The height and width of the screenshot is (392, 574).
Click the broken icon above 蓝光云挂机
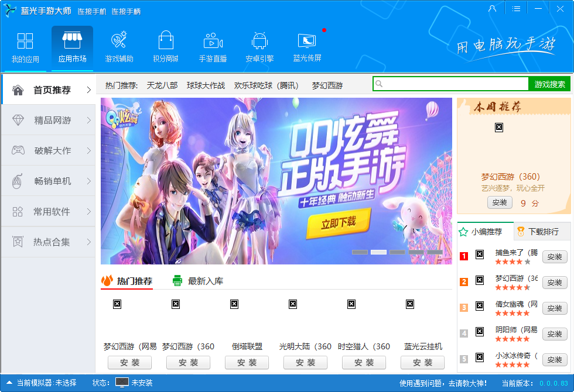tap(410, 304)
